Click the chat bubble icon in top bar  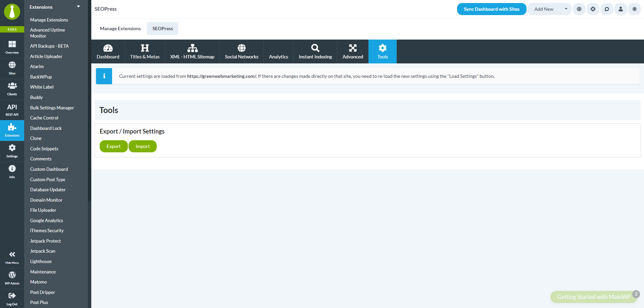[x=607, y=9]
